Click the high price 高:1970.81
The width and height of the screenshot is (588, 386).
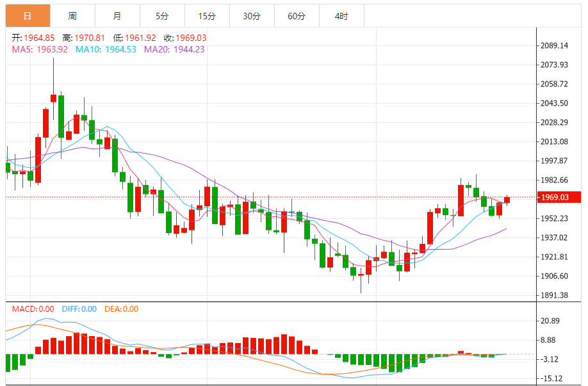point(84,38)
